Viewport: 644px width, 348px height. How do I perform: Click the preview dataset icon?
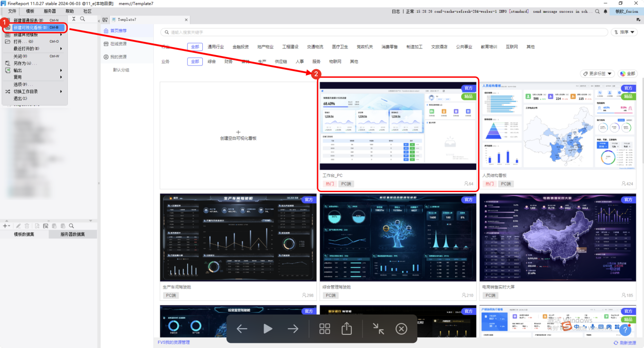[37, 226]
